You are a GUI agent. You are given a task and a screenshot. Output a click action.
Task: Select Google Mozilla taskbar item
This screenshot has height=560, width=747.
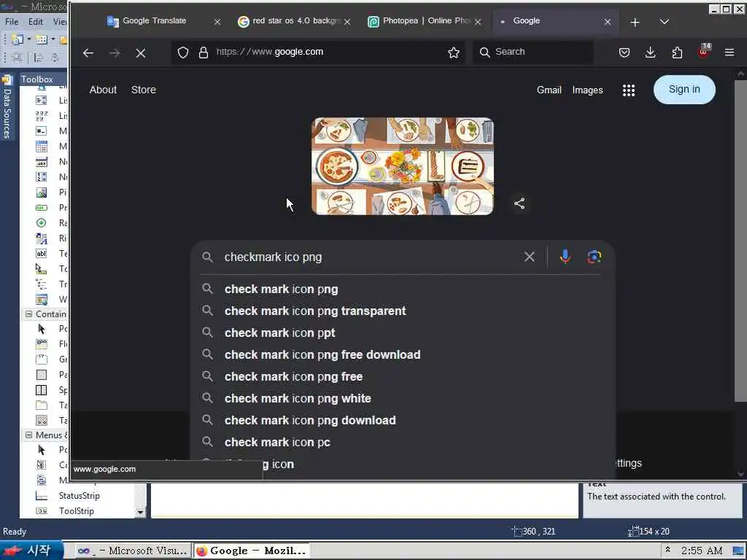pos(251,551)
